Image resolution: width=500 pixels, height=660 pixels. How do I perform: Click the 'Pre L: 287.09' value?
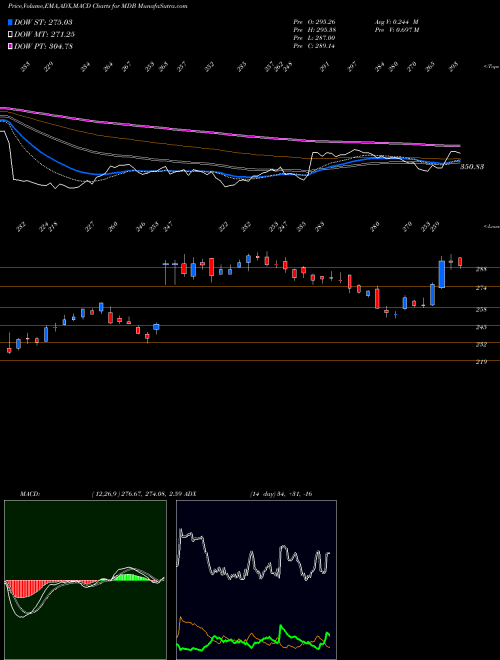click(314, 38)
